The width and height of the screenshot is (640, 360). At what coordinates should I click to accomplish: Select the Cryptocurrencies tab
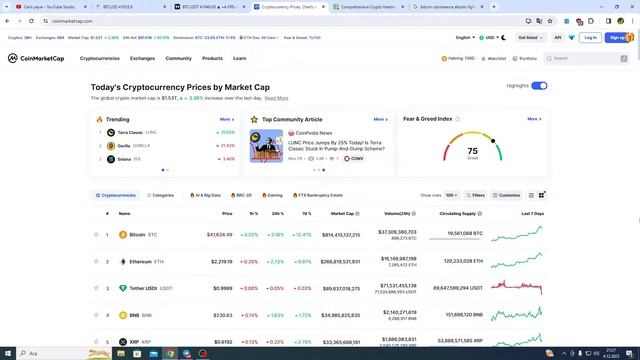coord(116,196)
